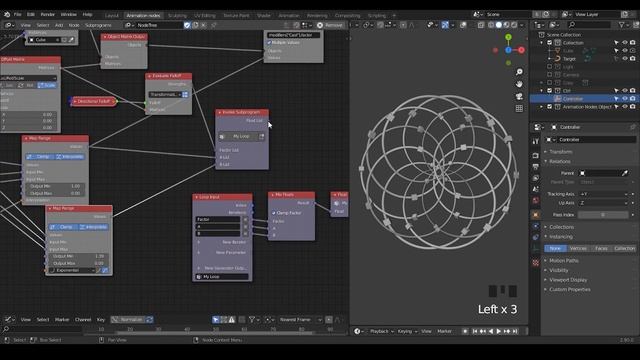Open the outliner filter dropdown
The image size is (640, 360).
click(x=624, y=25)
